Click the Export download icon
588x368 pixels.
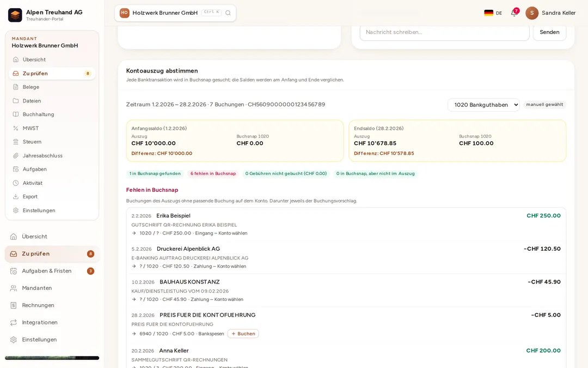tap(16, 197)
